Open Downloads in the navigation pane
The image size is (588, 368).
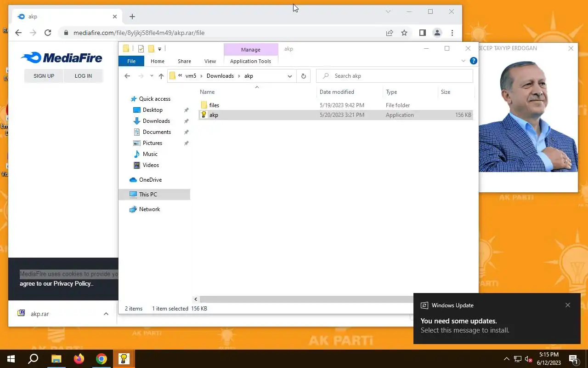point(156,121)
